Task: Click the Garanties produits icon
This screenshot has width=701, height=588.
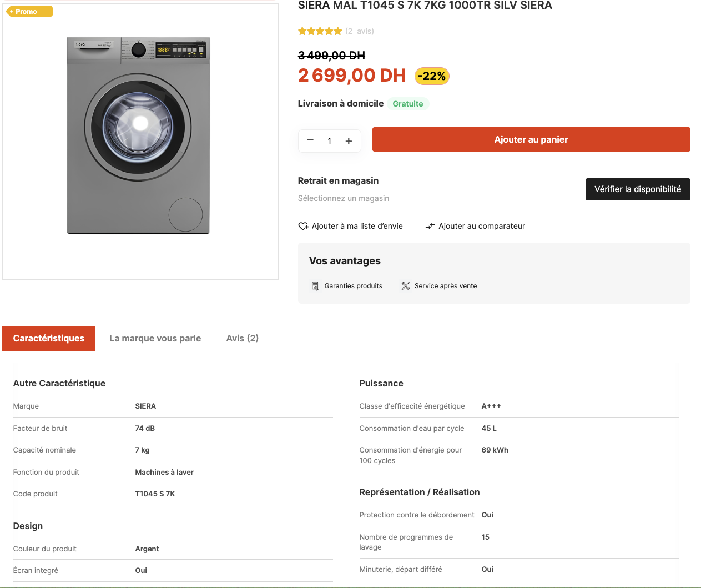Action: 315,286
